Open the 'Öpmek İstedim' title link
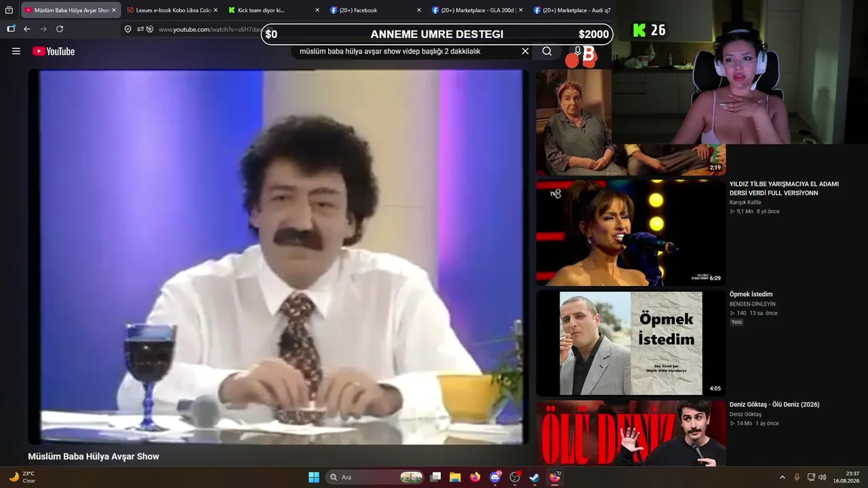This screenshot has height=488, width=868. pos(751,294)
